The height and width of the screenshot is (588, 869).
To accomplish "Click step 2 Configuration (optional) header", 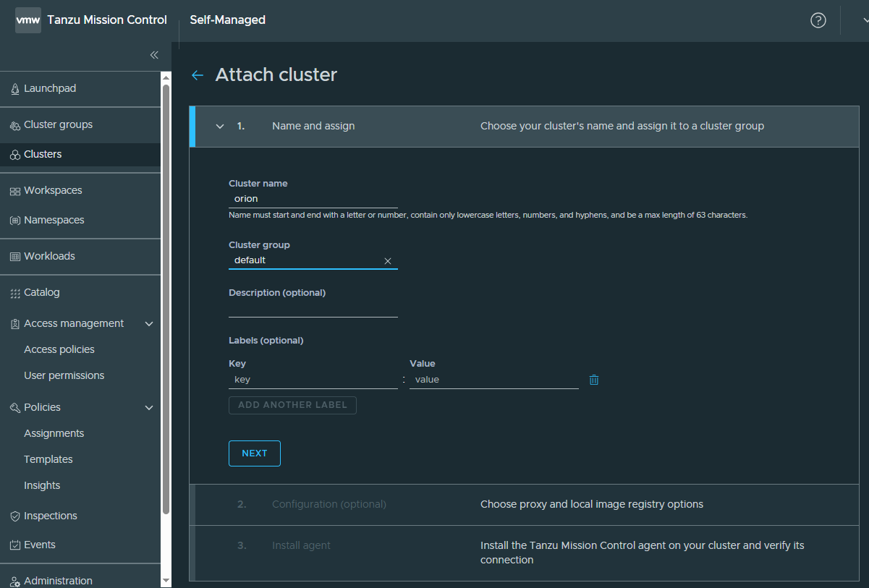I will [x=525, y=505].
